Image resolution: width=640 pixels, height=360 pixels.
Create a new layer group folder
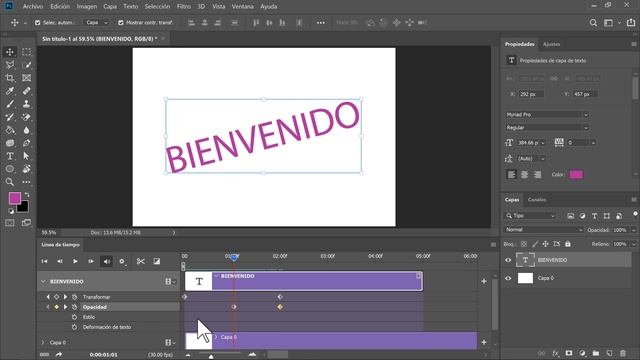(596, 353)
